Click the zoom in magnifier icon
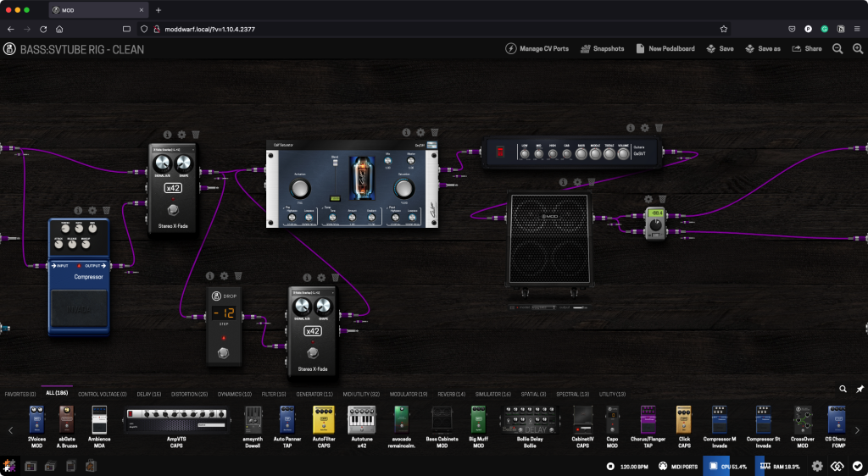 pyautogui.click(x=857, y=49)
